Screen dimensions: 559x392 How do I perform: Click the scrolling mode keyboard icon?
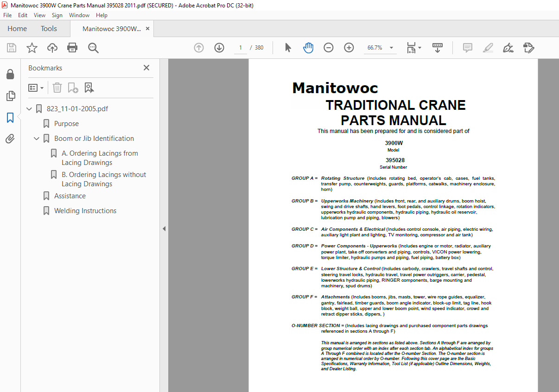[x=438, y=48]
